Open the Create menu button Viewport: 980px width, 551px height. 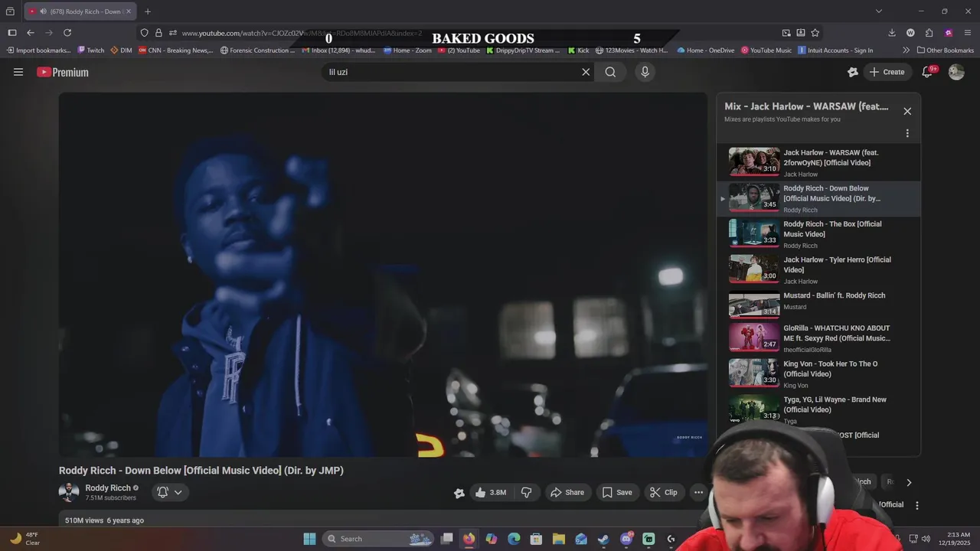coord(887,72)
